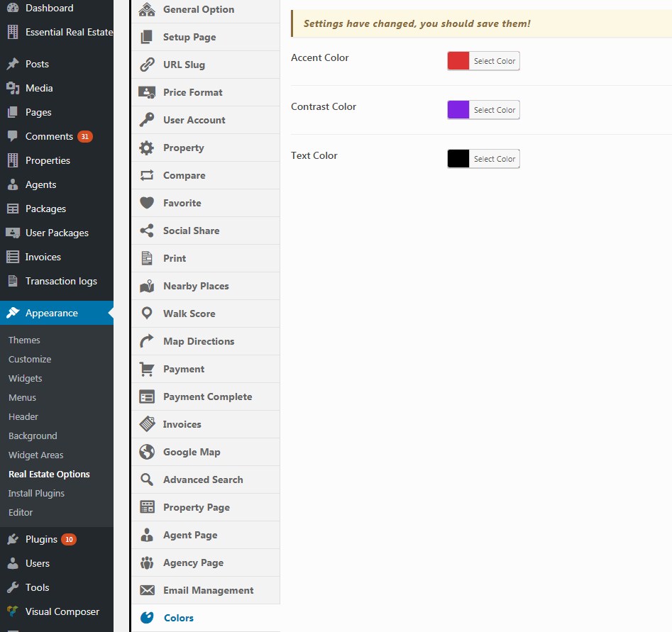Image resolution: width=672 pixels, height=632 pixels.
Task: Click the Walk Score location pin icon
Action: tap(147, 314)
